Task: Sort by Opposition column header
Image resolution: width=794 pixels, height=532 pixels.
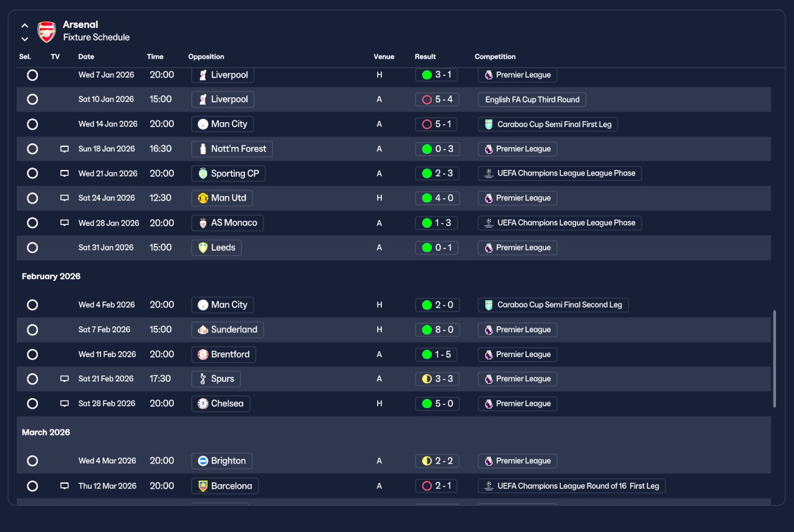Action: 206,56
